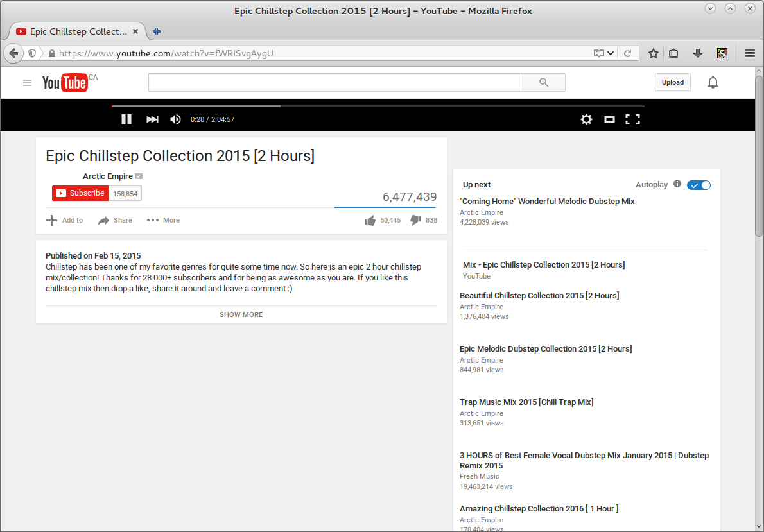Enter fullscreen mode

click(x=632, y=119)
